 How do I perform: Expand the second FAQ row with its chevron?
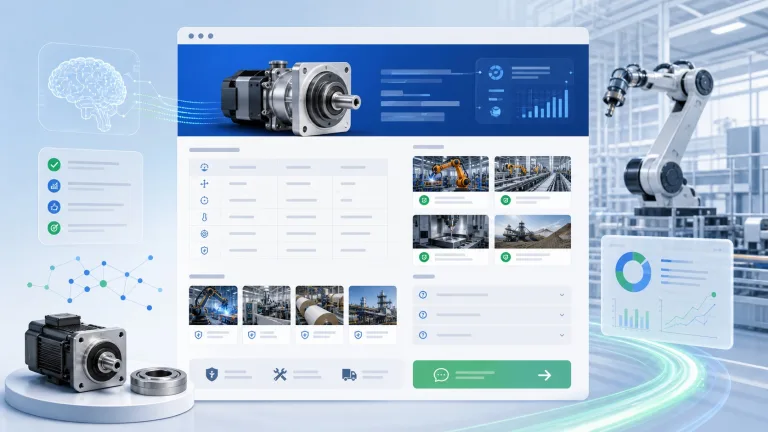[x=562, y=315]
